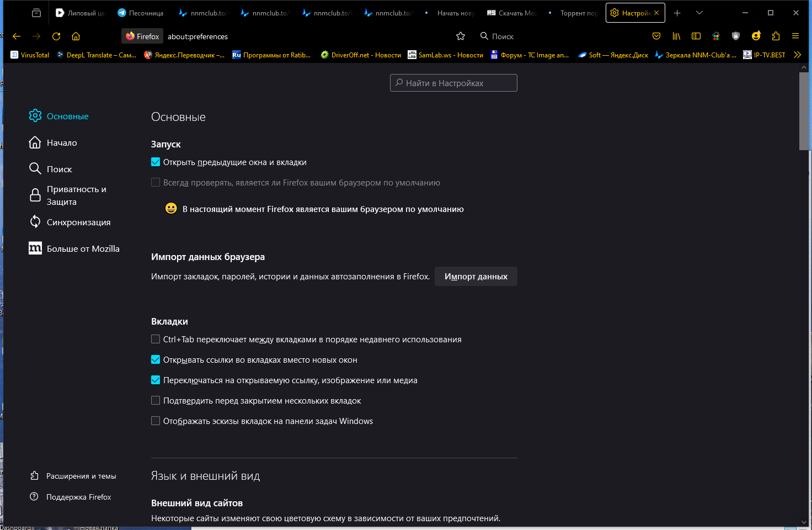The width and height of the screenshot is (812, 530).
Task: Open Расширения и темы link
Action: click(x=73, y=476)
